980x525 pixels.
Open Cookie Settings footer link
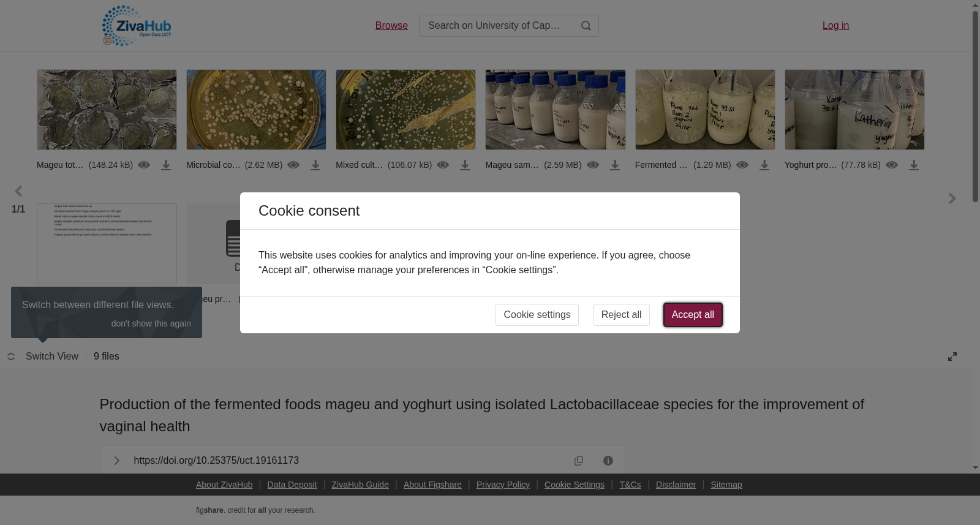click(x=575, y=485)
